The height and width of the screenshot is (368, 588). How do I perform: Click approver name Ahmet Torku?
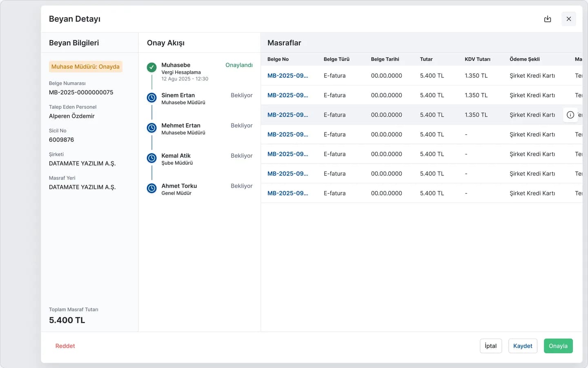point(179,186)
